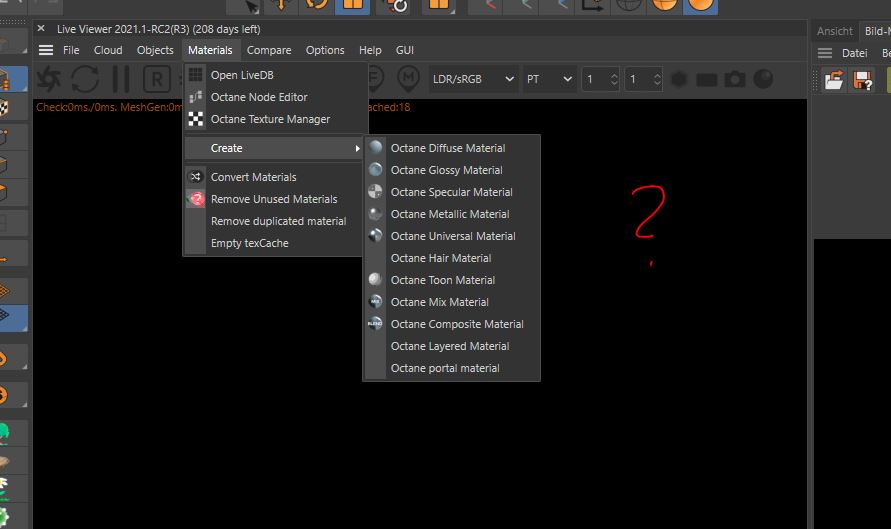This screenshot has height=529, width=891.
Task: Create an Octane Layered Material
Action: 452,347
